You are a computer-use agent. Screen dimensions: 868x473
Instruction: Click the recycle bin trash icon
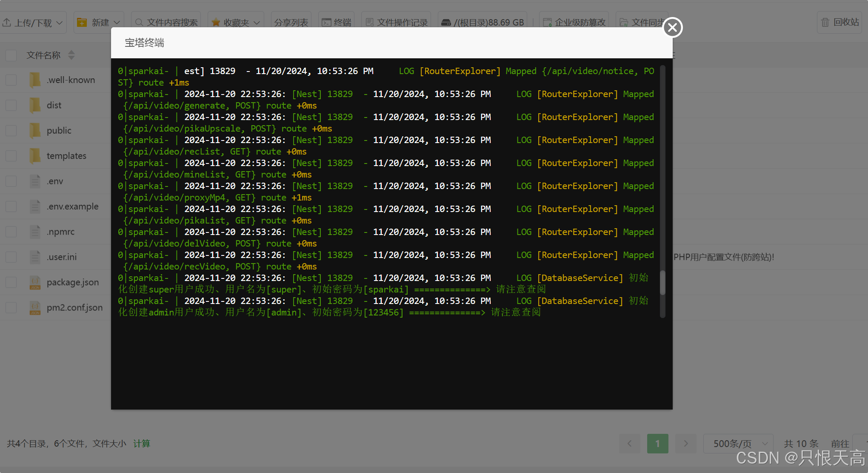click(825, 22)
